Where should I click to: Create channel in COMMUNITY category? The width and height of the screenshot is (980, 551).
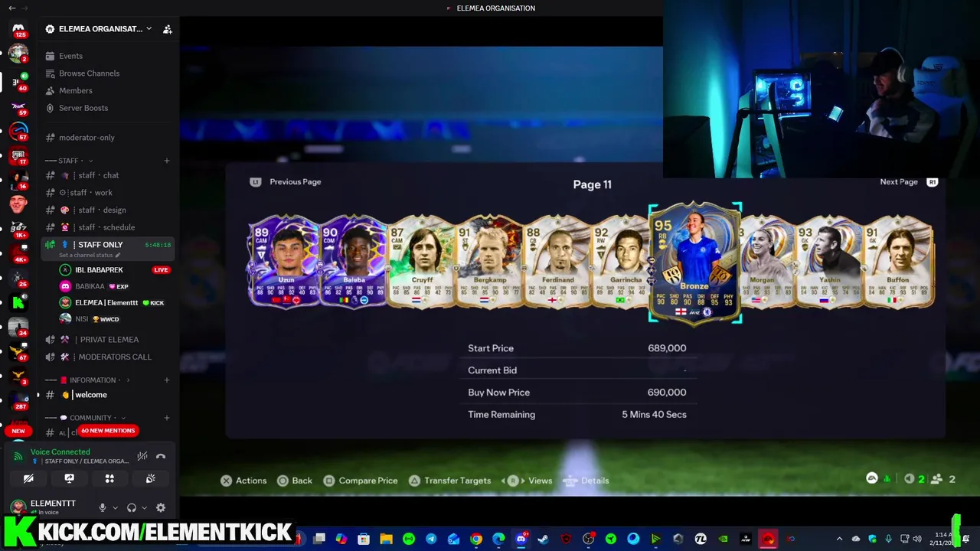point(167,418)
